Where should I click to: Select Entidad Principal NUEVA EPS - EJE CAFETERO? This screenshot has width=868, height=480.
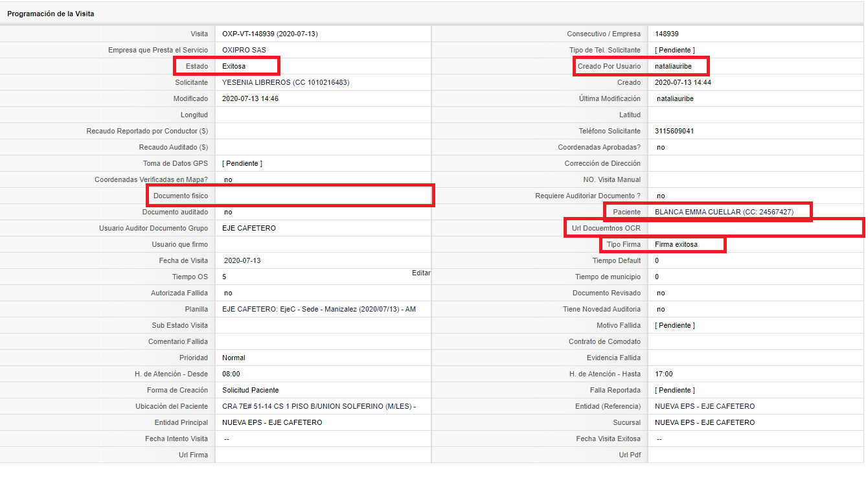click(272, 422)
